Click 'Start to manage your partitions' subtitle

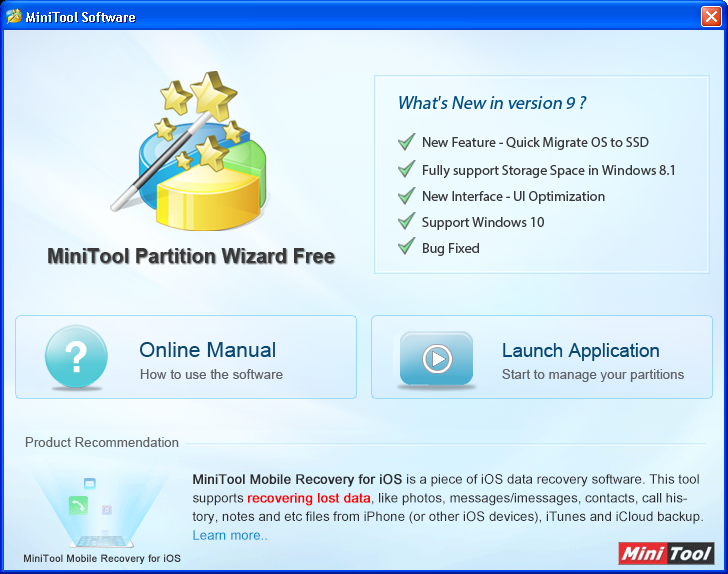[593, 374]
